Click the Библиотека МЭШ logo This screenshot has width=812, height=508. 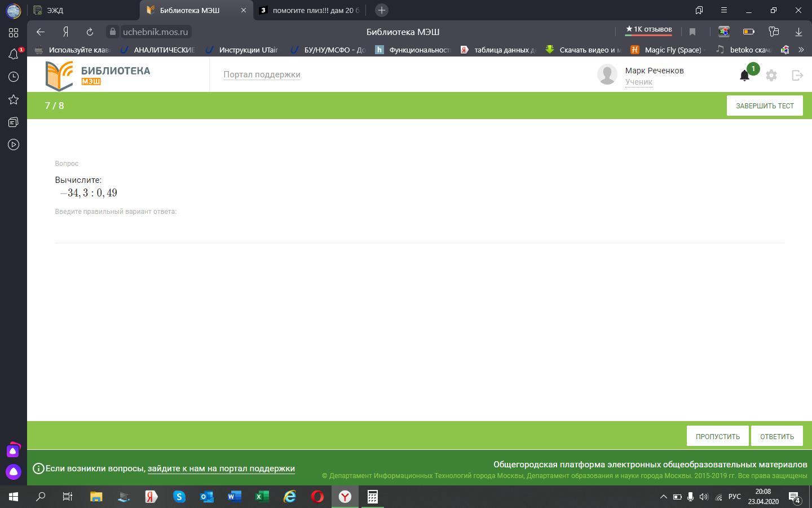click(98, 75)
